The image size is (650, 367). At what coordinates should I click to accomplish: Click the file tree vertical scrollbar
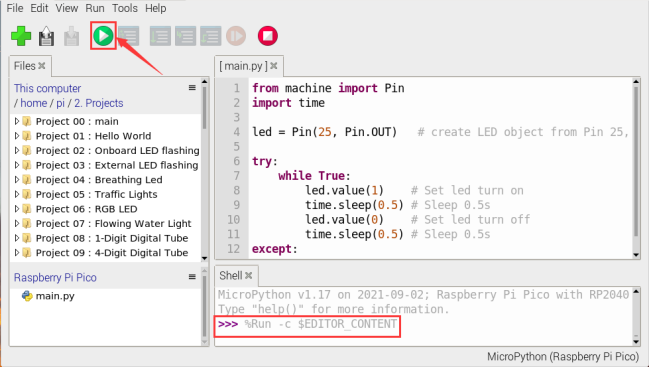click(x=204, y=108)
